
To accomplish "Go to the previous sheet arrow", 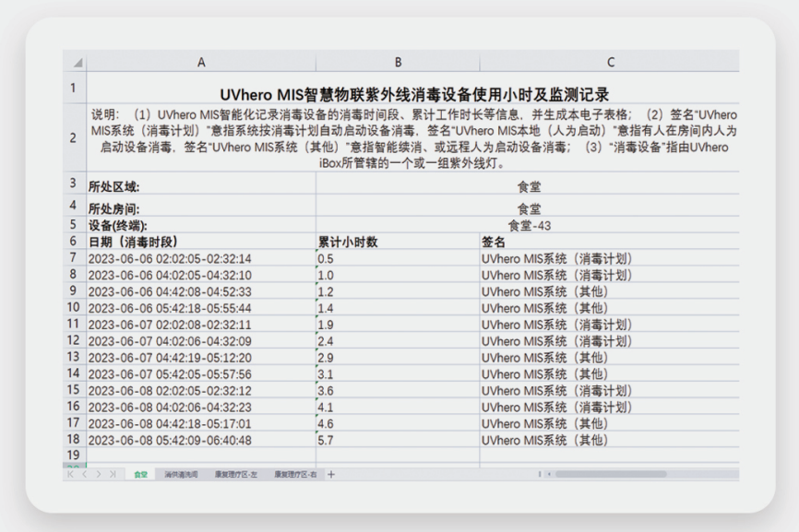I will [85, 474].
